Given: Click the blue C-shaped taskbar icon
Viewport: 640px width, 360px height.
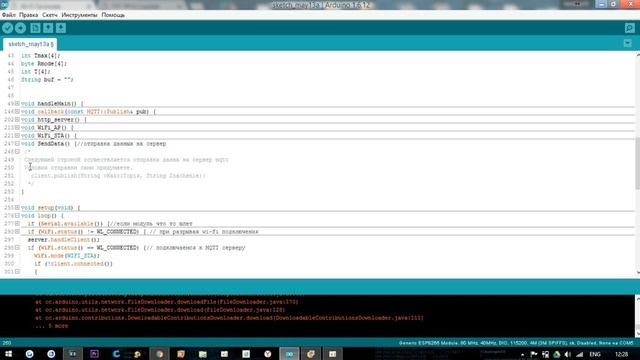Looking at the screenshot, I should (x=116, y=354).
